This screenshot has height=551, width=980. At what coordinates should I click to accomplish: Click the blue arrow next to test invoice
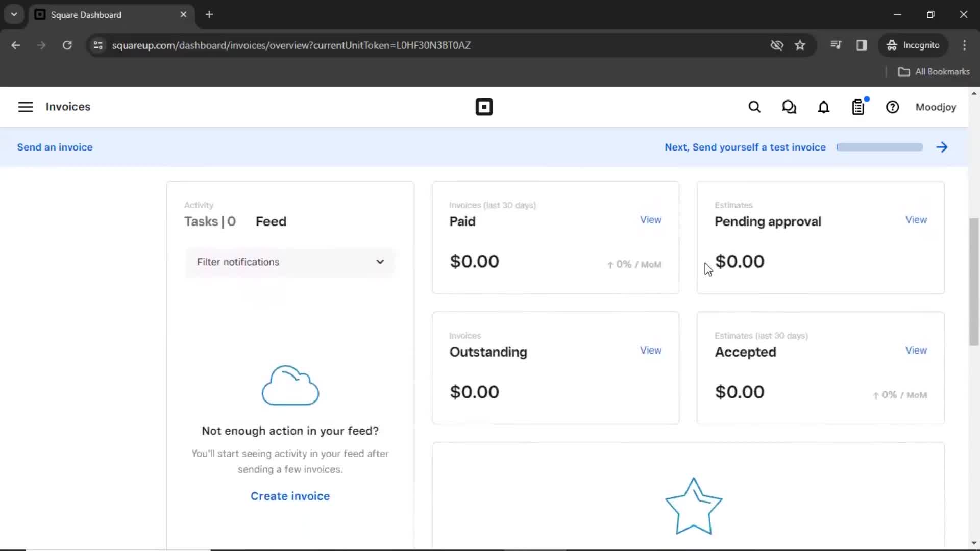point(942,147)
